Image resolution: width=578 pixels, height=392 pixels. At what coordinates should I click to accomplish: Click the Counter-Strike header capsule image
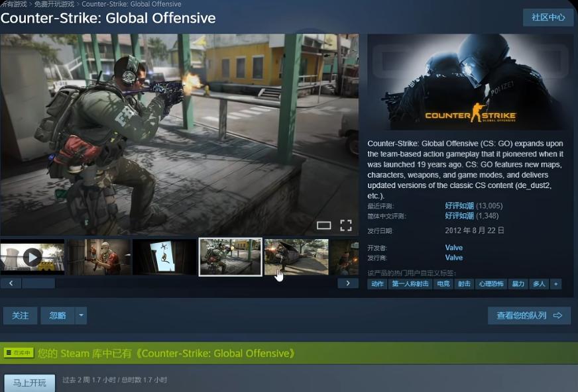tap(471, 81)
